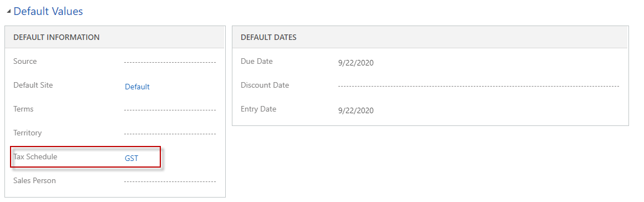Select the DEFAULT DATES section header
The width and height of the screenshot is (644, 202).
click(268, 37)
